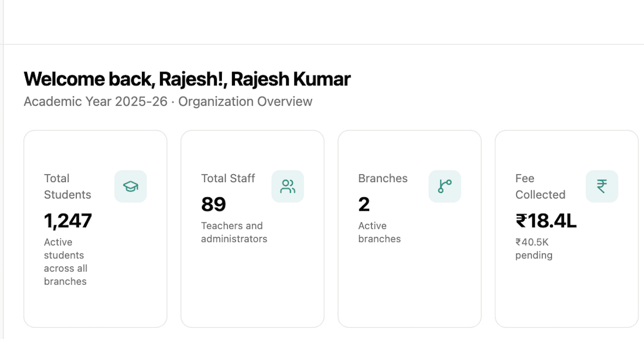Click the Welcome back, Rajesh heading

click(x=187, y=79)
